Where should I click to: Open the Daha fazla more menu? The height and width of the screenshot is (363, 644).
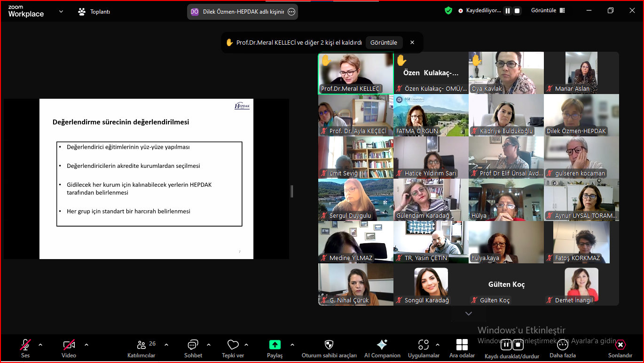pyautogui.click(x=563, y=348)
